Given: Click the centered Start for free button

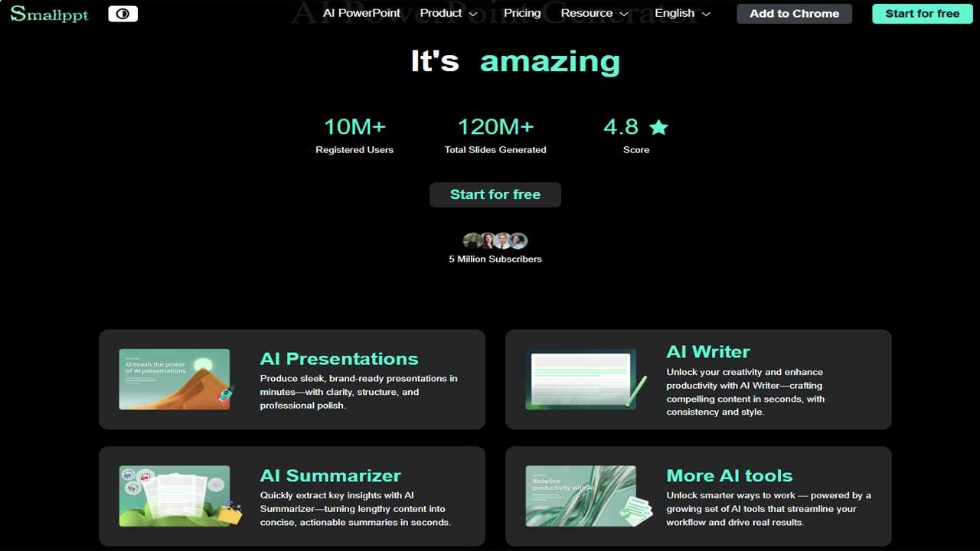Looking at the screenshot, I should (x=495, y=194).
